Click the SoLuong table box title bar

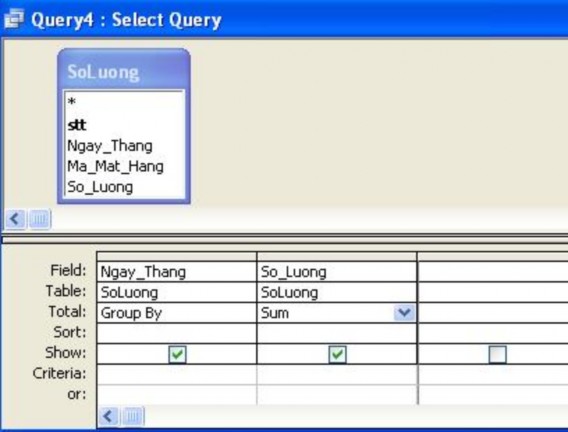(124, 71)
